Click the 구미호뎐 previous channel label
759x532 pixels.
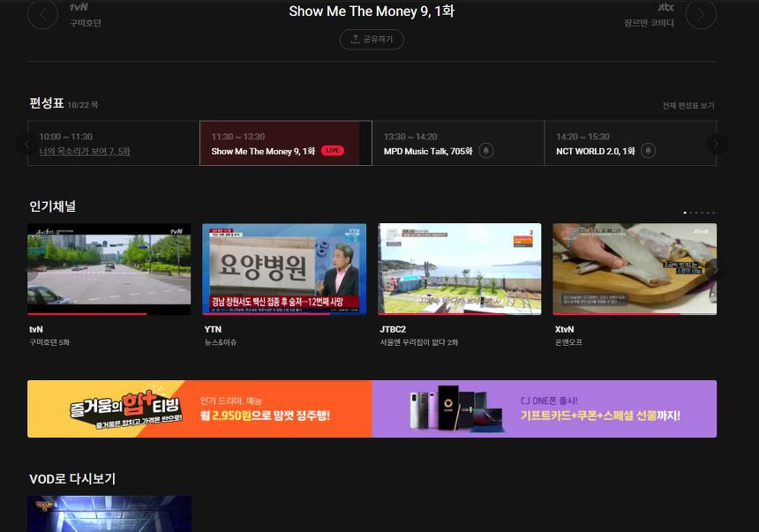tap(86, 23)
